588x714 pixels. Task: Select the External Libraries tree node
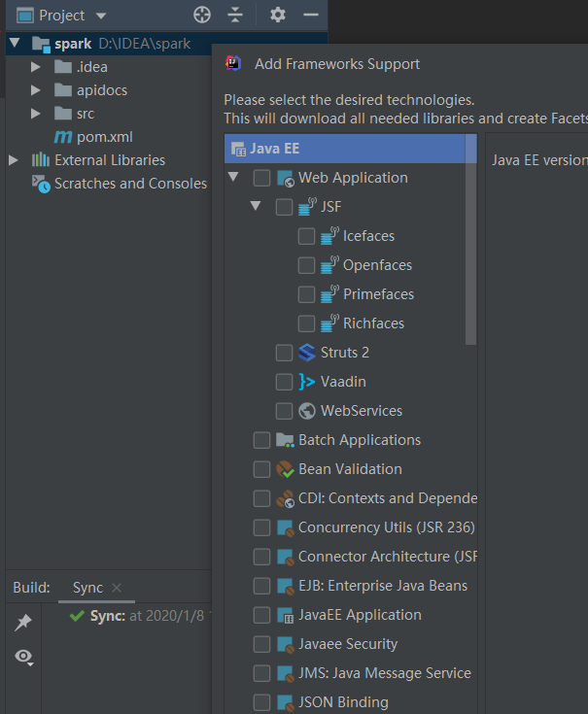(x=109, y=160)
